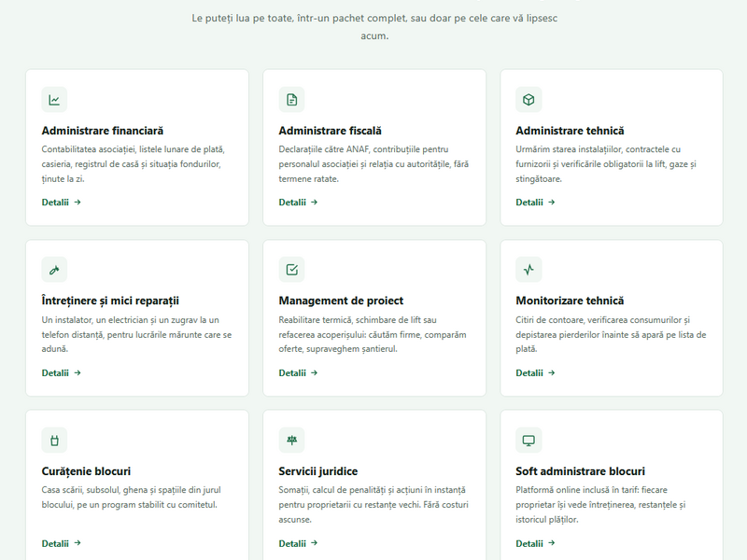Click the description starting "Somații, calcul de penalități"
Viewport: 747px width, 560px height.
[373, 505]
